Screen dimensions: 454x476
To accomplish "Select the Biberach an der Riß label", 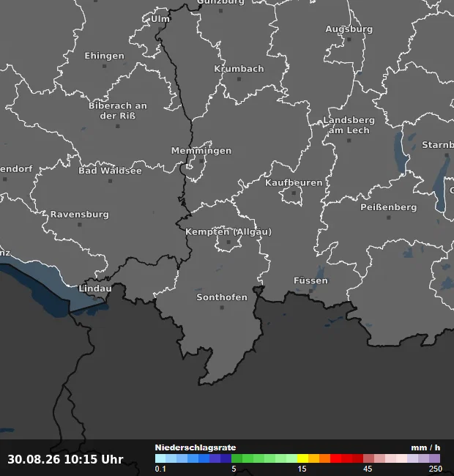I will click(x=118, y=111).
